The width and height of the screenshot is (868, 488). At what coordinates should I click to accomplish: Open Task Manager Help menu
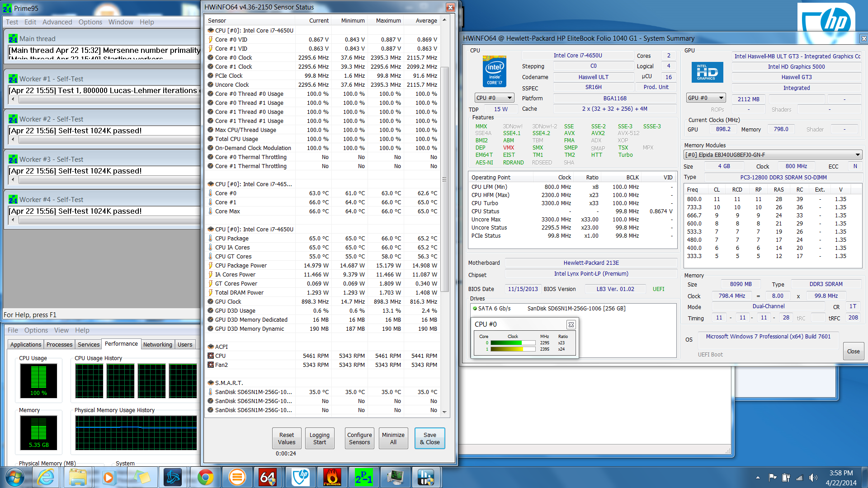point(82,330)
